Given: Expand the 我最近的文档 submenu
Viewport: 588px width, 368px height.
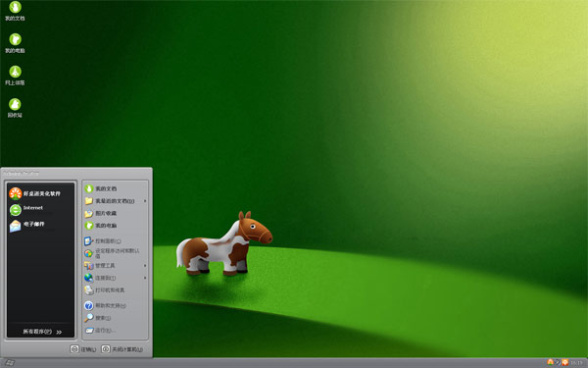Looking at the screenshot, I should pyautogui.click(x=115, y=201).
